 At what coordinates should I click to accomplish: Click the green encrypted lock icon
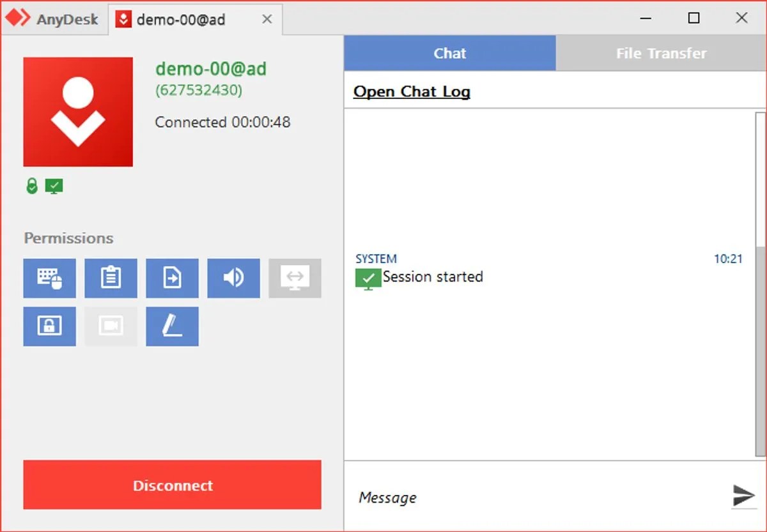32,186
